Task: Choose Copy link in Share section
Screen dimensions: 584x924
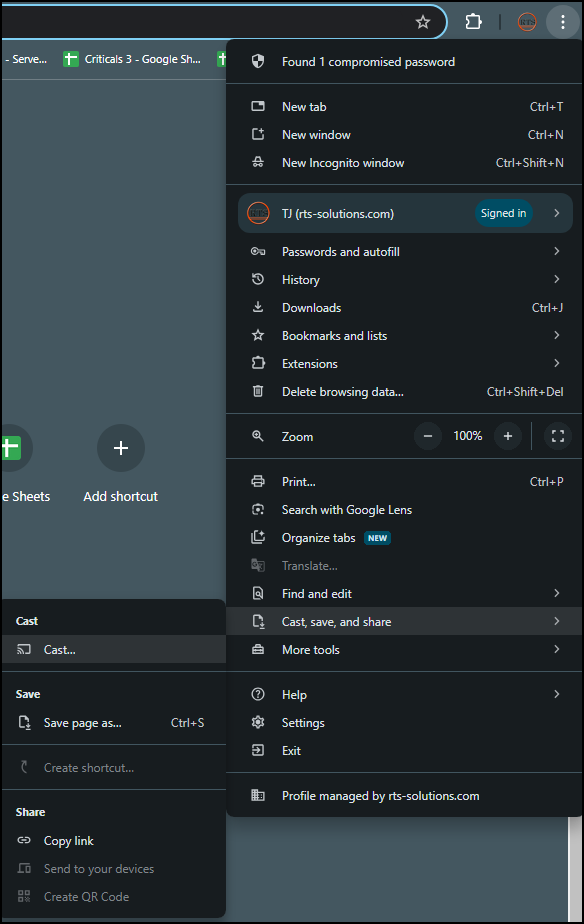Action: click(113, 840)
